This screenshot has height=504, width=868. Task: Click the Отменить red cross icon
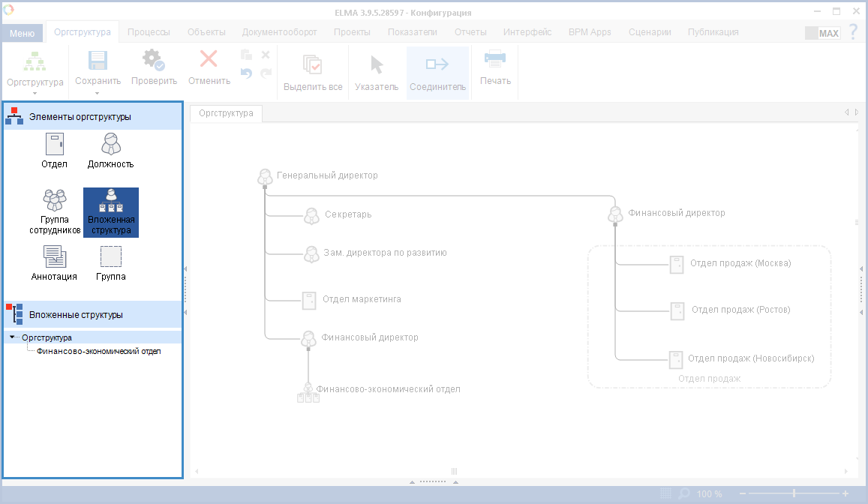209,58
